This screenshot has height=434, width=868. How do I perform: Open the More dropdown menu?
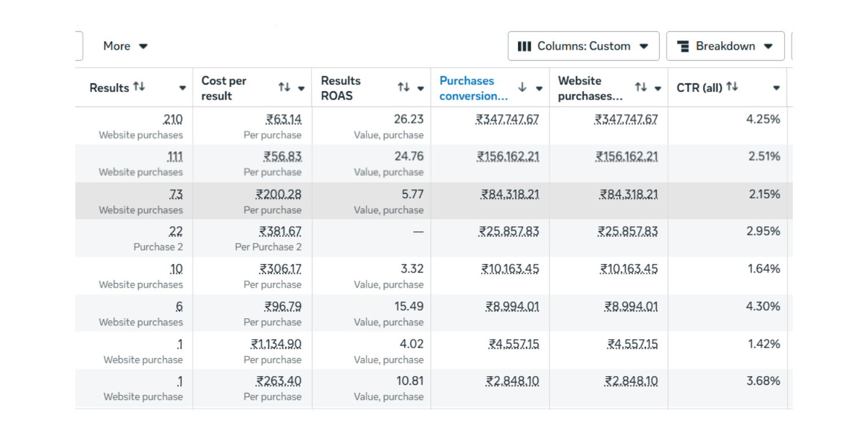pyautogui.click(x=125, y=46)
